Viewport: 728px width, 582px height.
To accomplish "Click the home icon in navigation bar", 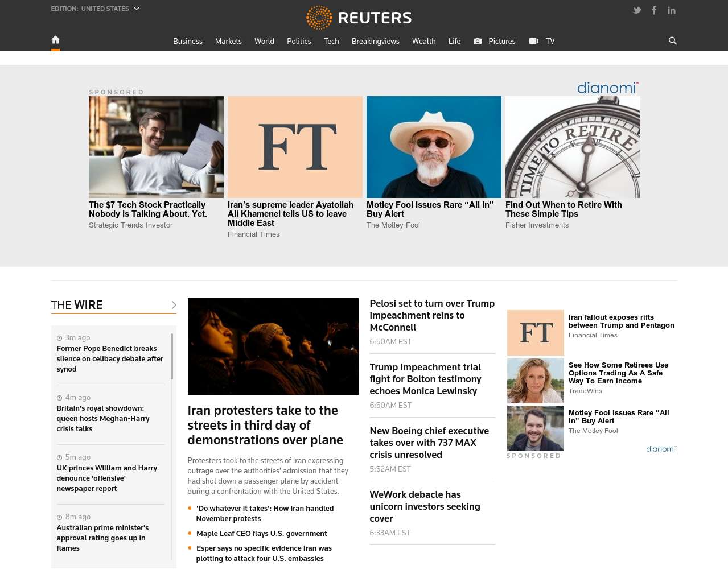I will click(x=55, y=40).
